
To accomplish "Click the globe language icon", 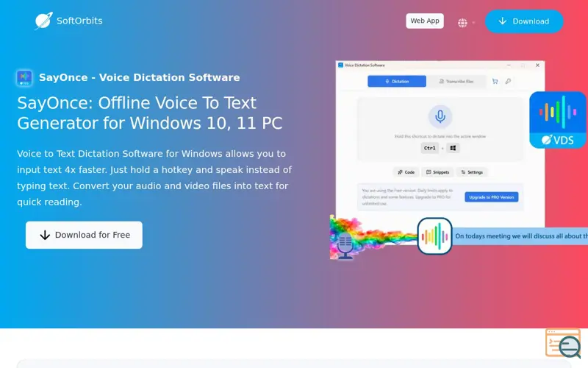I will [462, 23].
